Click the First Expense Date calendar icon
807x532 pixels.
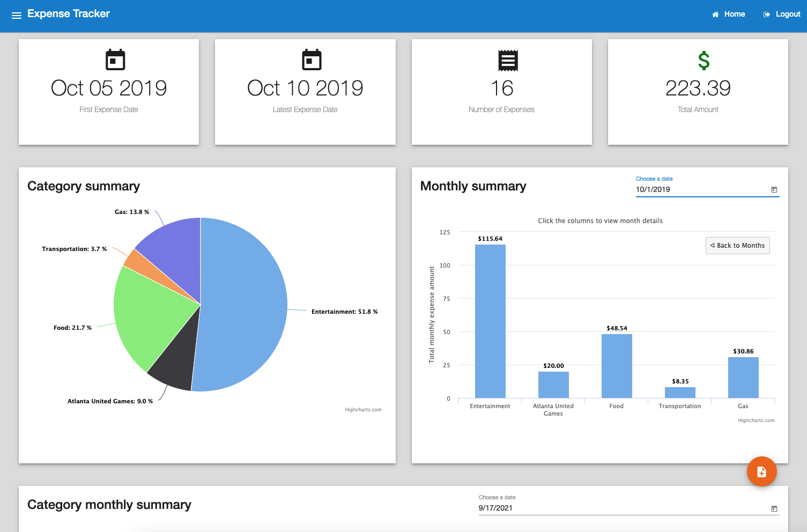(115, 60)
